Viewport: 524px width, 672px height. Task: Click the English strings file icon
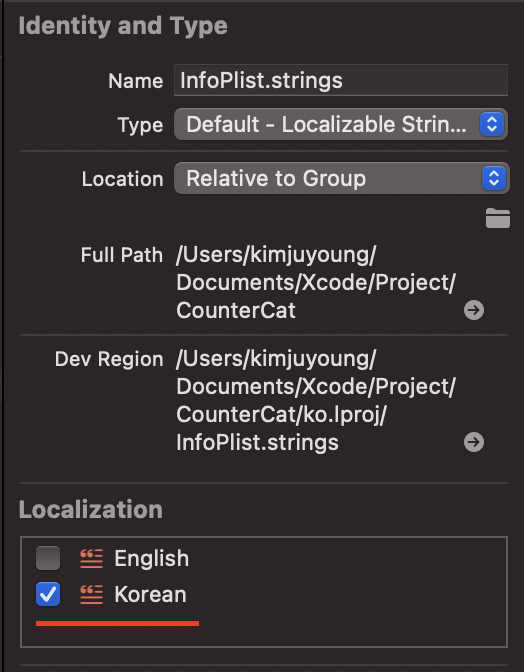91,558
